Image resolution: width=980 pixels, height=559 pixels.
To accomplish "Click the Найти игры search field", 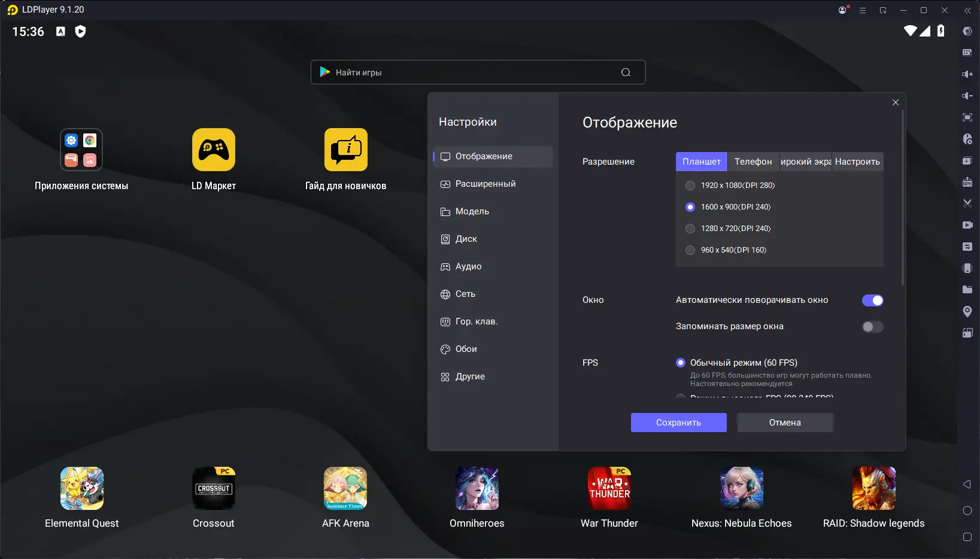I will [x=478, y=72].
